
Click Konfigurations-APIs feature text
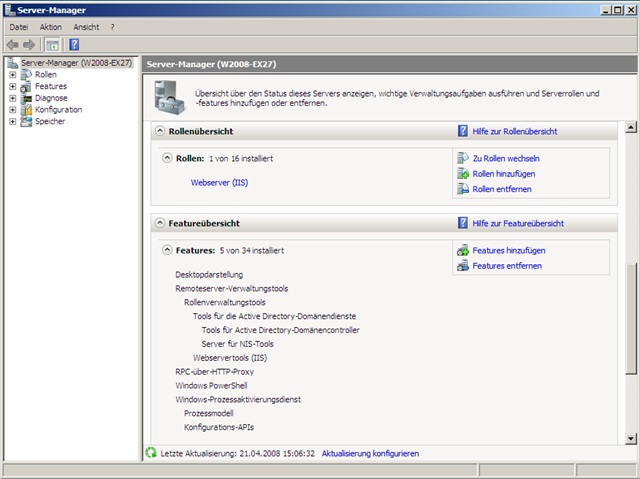point(219,427)
